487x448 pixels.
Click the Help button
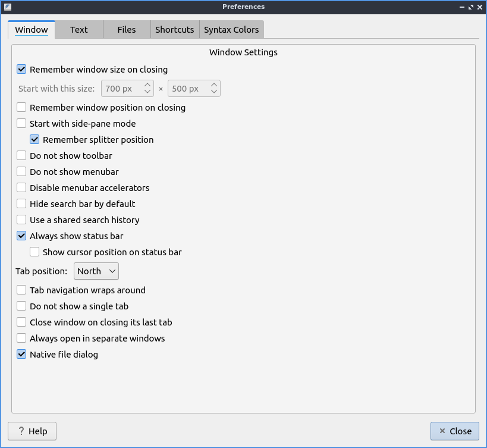tap(32, 431)
